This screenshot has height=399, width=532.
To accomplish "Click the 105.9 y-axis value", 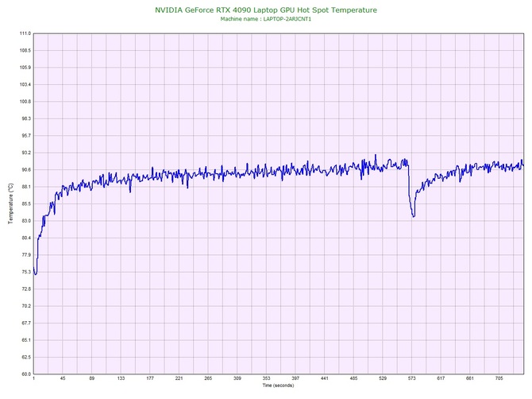I will click(x=25, y=68).
